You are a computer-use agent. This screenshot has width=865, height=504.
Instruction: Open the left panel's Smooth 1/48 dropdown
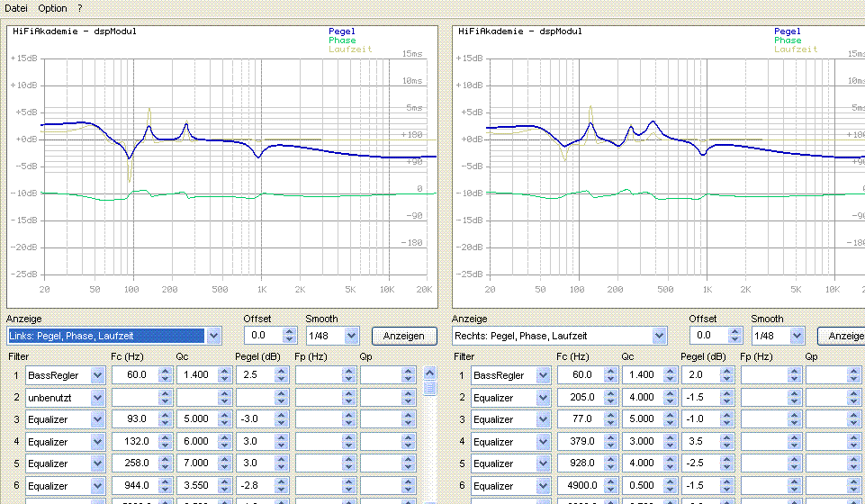(x=350, y=336)
